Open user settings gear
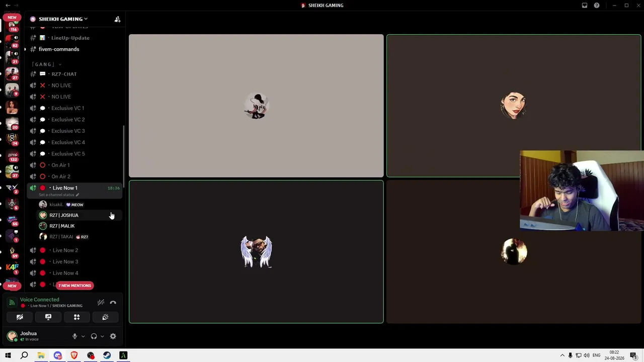The height and width of the screenshot is (362, 644). [x=113, y=336]
